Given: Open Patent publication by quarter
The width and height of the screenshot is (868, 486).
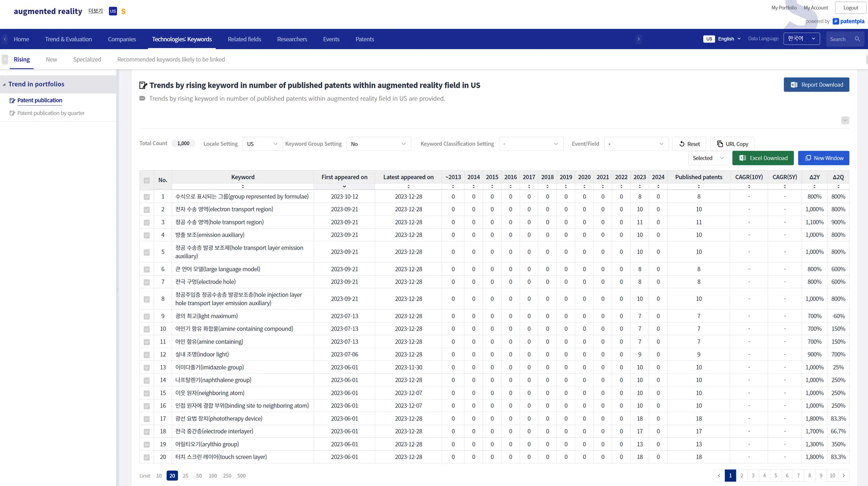Looking at the screenshot, I should 50,113.
